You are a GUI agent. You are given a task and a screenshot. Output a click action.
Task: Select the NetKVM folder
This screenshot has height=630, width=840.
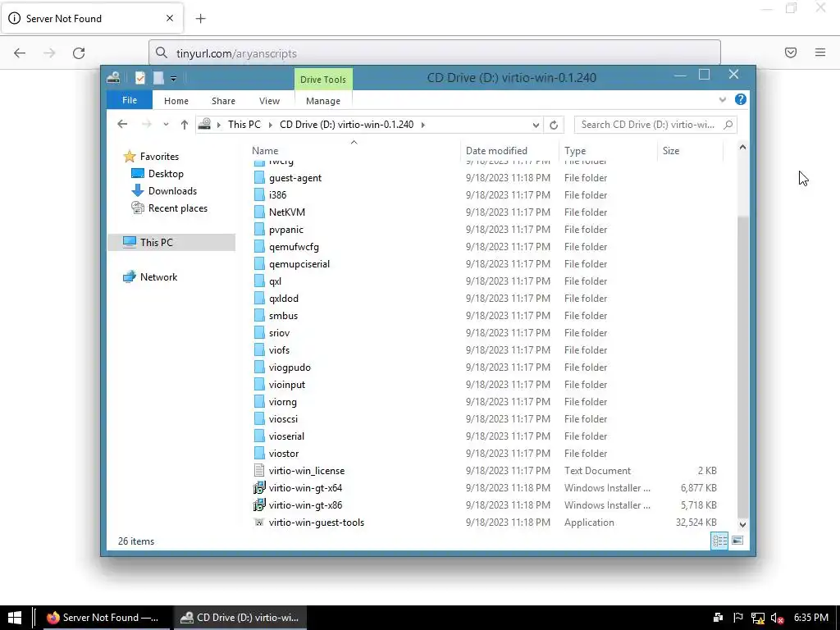286,212
